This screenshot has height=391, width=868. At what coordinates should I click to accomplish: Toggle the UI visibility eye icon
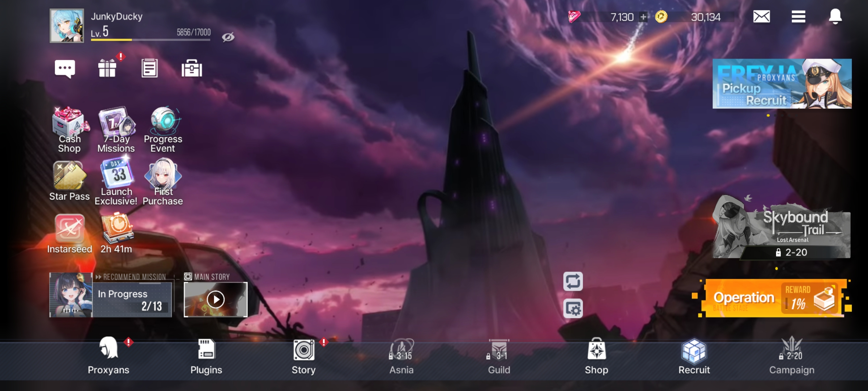(x=228, y=37)
